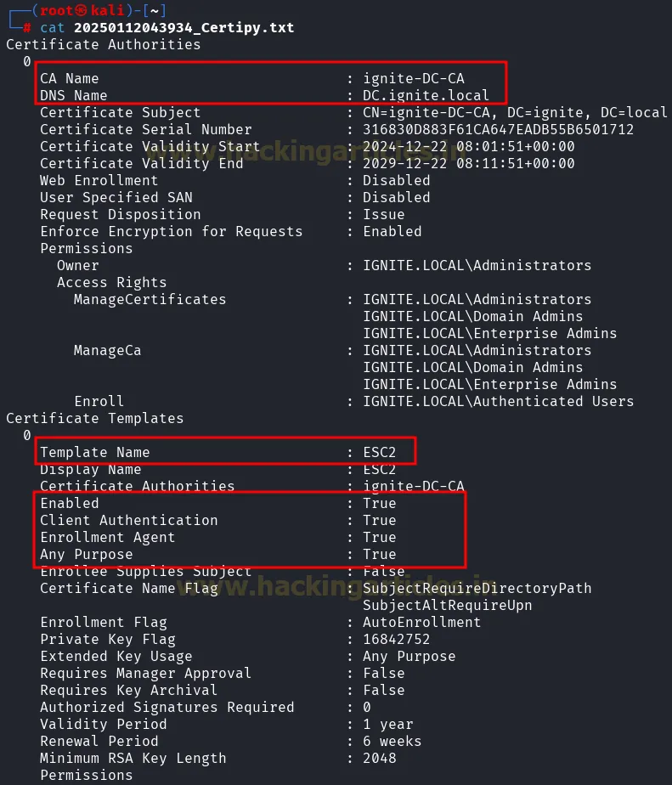The image size is (672, 785).
Task: Select the Certificate Validity End date
Action: pos(468,163)
